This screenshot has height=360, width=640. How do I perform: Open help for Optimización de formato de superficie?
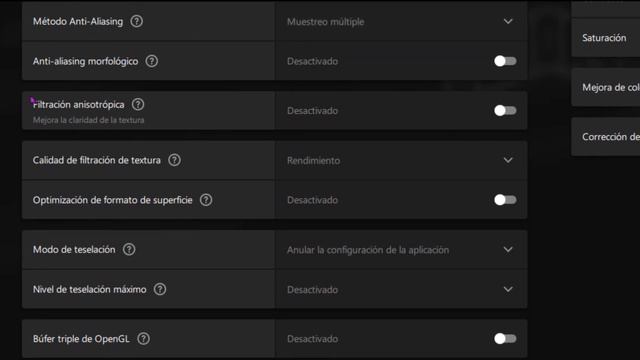coord(206,200)
